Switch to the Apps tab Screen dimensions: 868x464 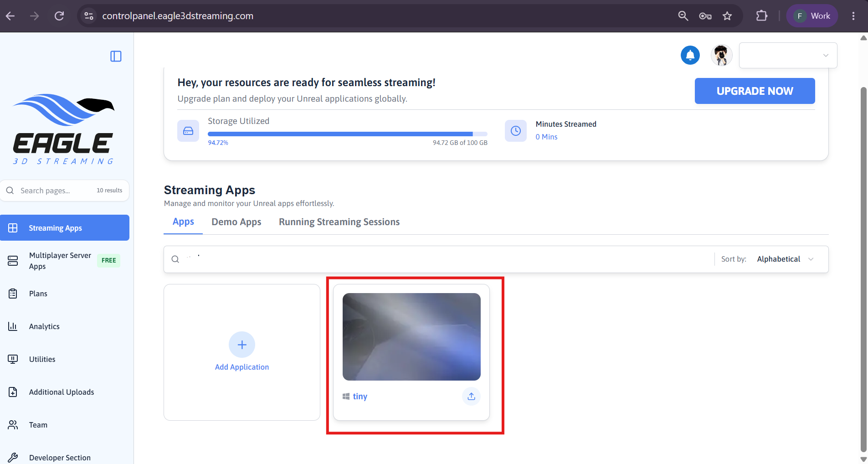(183, 222)
